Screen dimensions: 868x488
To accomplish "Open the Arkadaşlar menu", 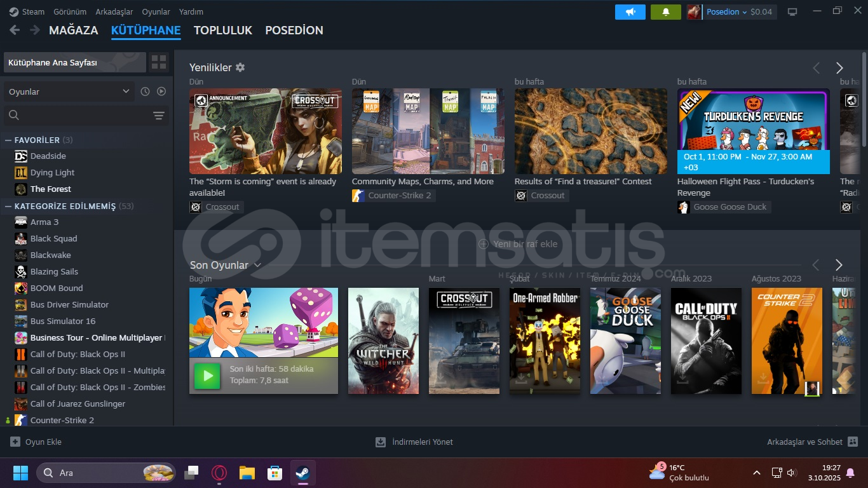I will pyautogui.click(x=114, y=12).
